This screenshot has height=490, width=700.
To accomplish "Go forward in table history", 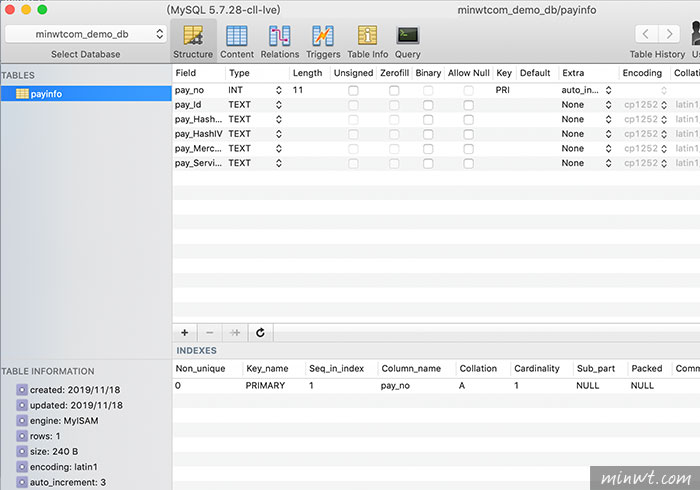I will point(669,34).
